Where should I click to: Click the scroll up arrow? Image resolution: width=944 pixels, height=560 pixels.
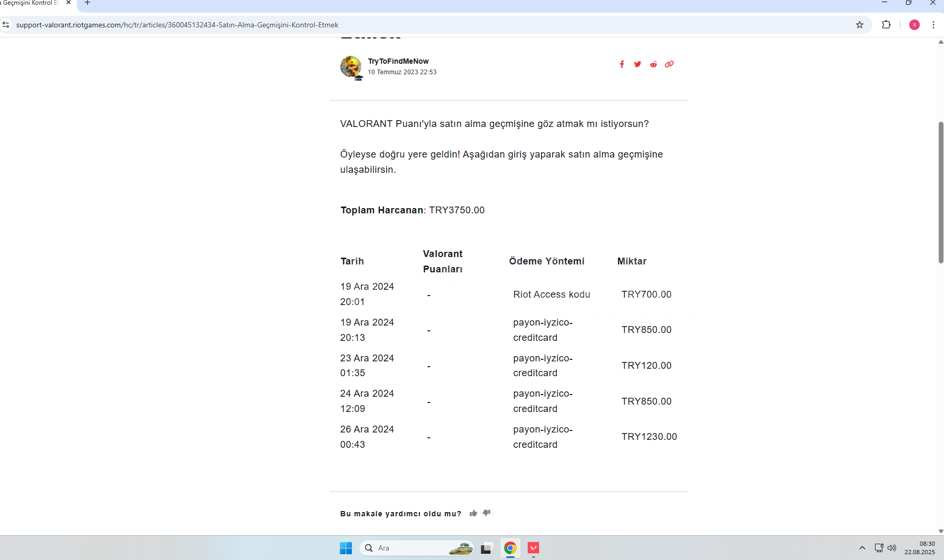(x=941, y=42)
